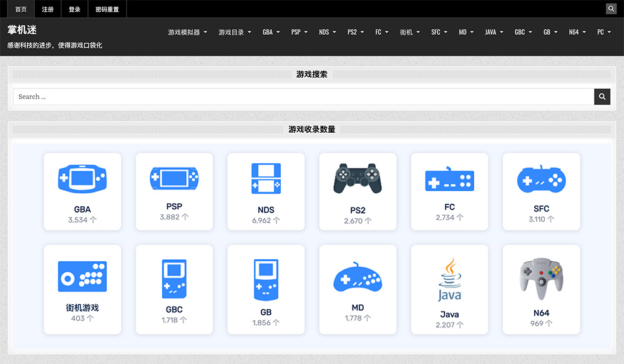Image resolution: width=624 pixels, height=364 pixels.
Task: Expand the SFC nav dropdown
Action: click(x=439, y=32)
